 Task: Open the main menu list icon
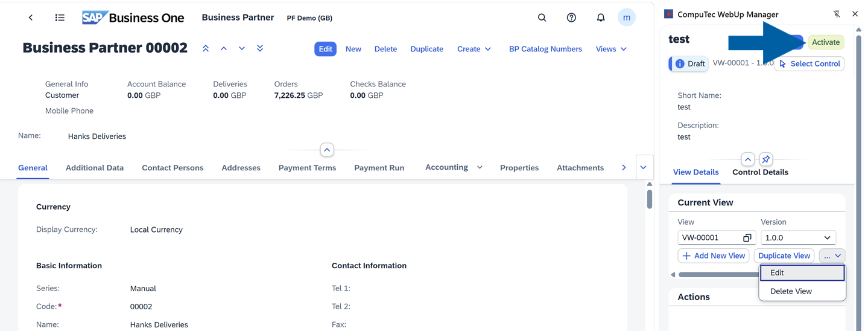60,18
